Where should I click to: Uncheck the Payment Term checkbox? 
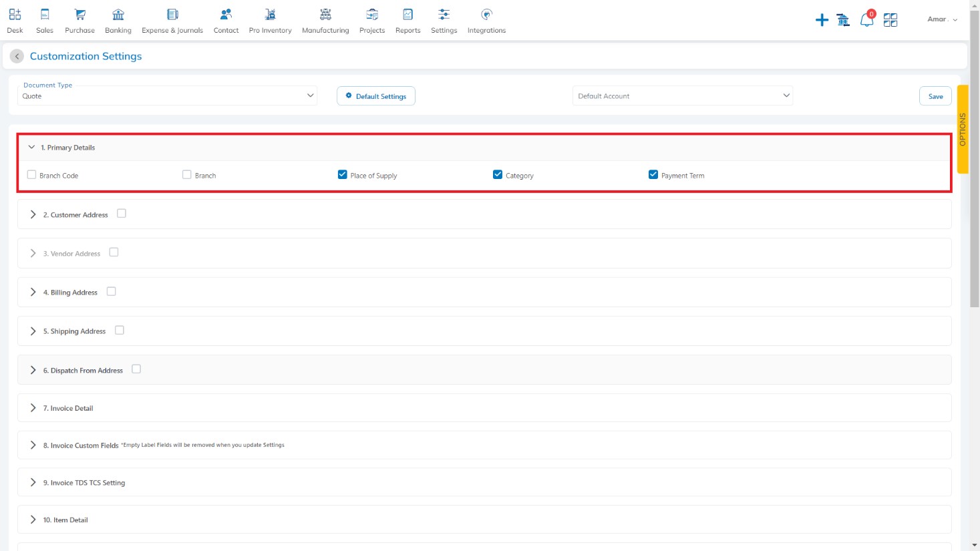(x=653, y=174)
